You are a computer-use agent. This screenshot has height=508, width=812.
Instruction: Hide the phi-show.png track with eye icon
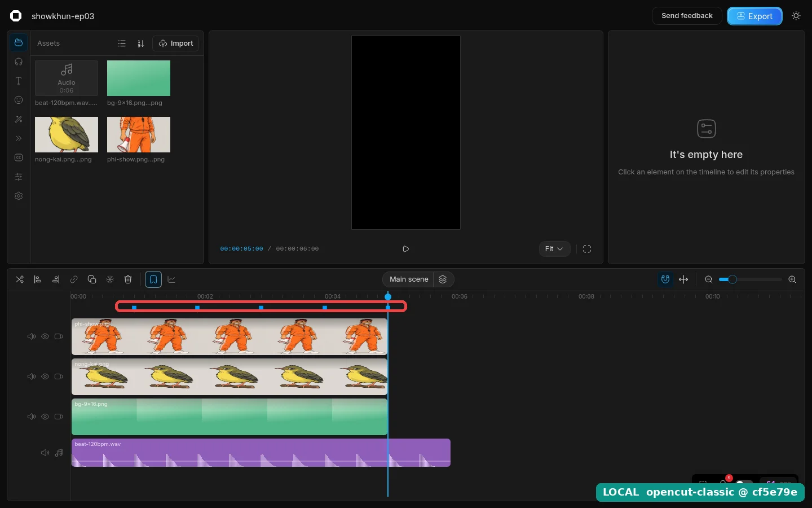[45, 336]
